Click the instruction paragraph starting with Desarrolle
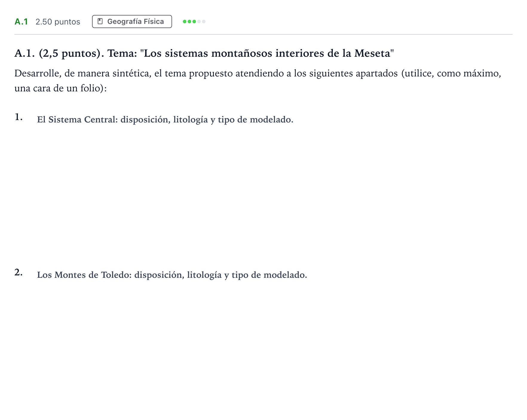527x420 pixels. (258, 81)
